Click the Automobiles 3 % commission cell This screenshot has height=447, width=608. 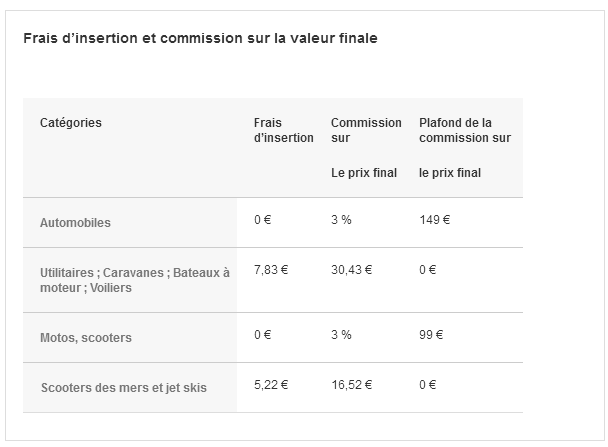tap(341, 220)
